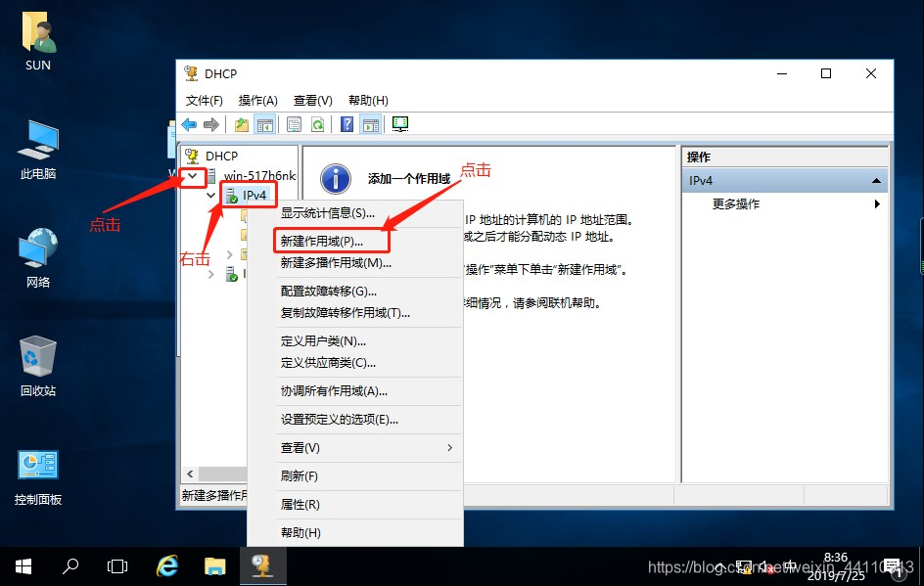Choose 属性(R) from context menu
The height and width of the screenshot is (586, 924).
tap(355, 505)
